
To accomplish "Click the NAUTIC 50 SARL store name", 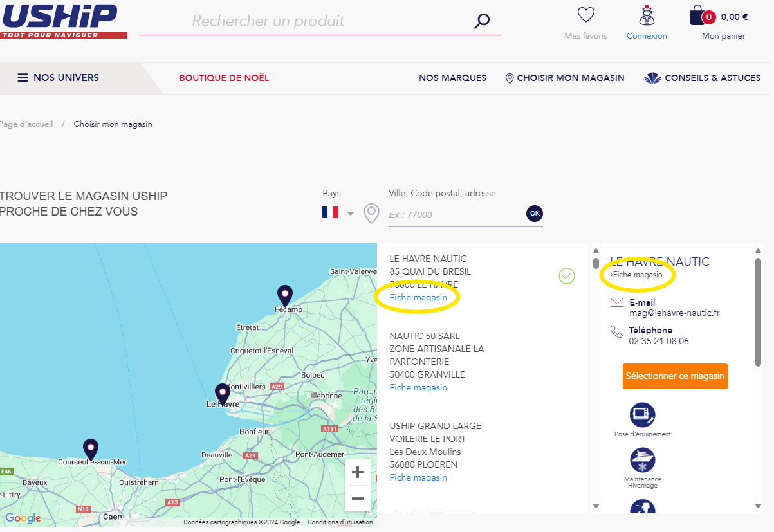I will pos(425,336).
